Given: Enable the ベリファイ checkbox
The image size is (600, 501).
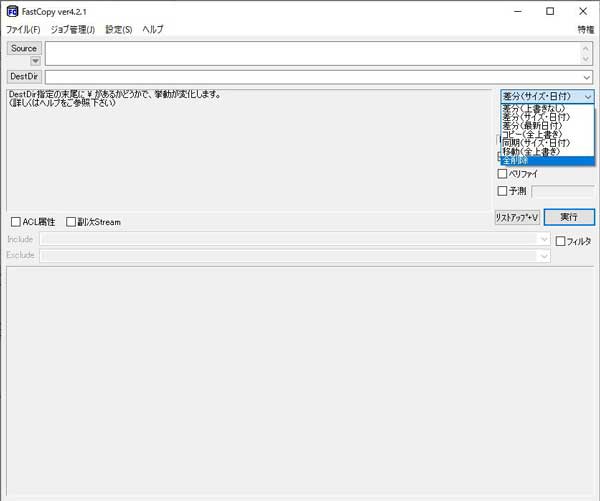Looking at the screenshot, I should (x=502, y=174).
